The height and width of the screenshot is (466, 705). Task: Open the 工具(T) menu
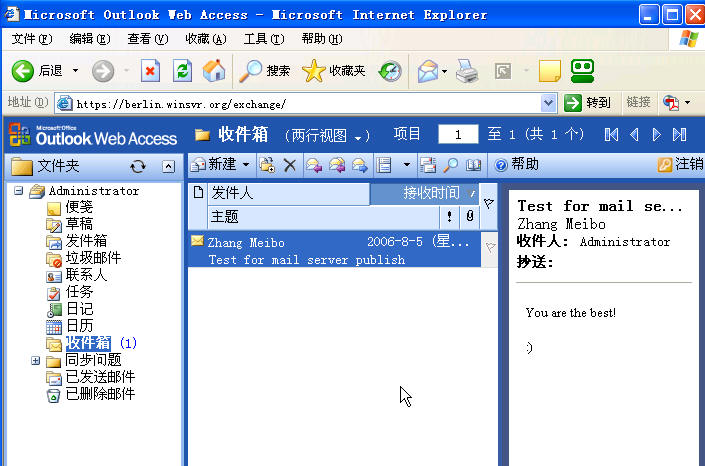click(262, 39)
